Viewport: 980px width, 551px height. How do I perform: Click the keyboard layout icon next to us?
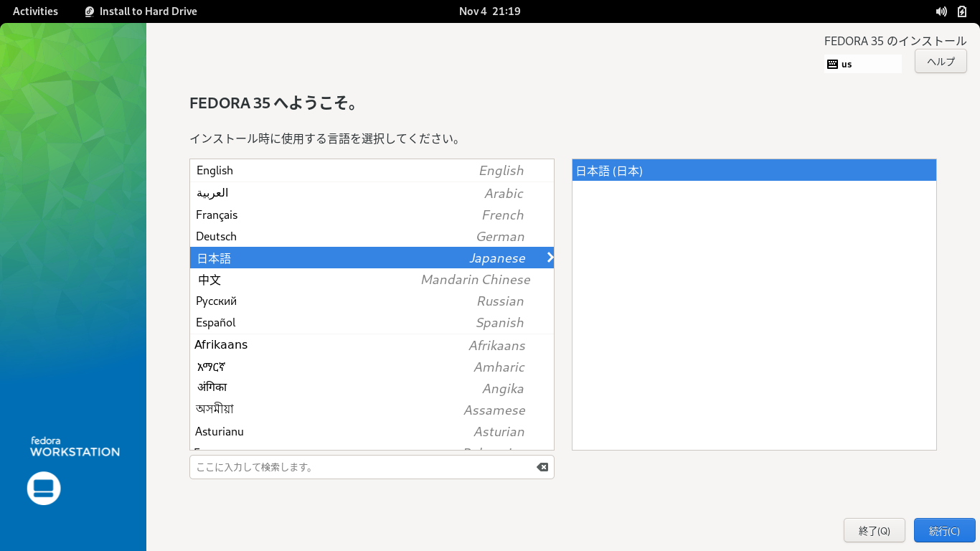pyautogui.click(x=832, y=64)
